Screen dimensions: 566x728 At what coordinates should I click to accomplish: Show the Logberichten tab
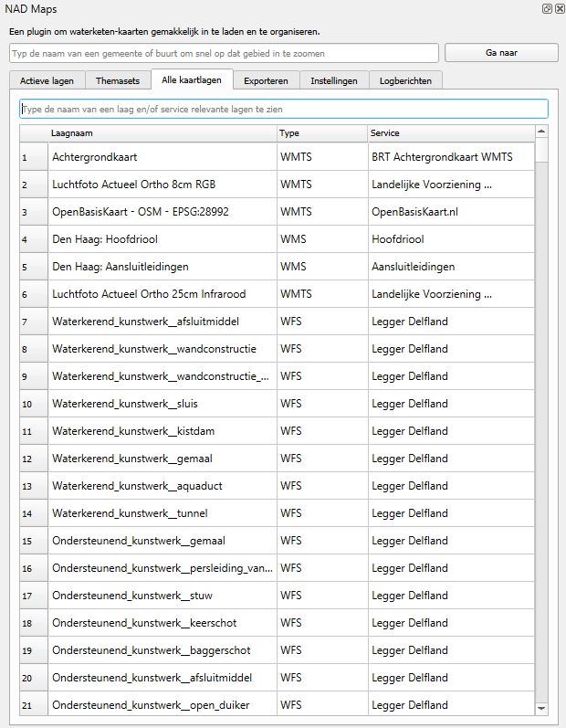pos(405,80)
